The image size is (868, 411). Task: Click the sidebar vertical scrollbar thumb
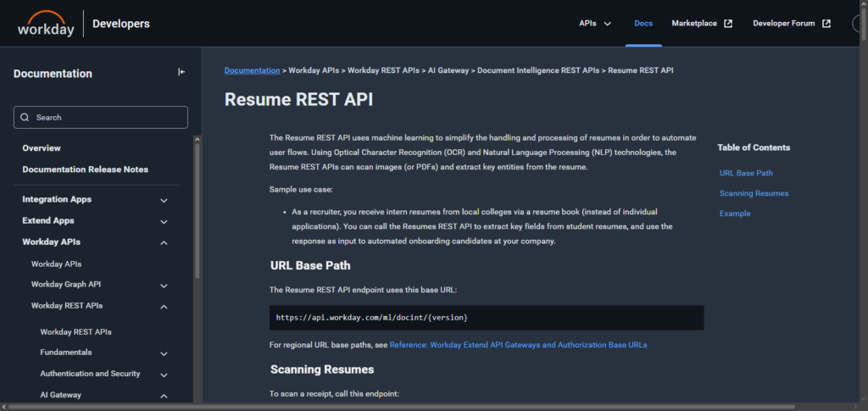click(x=198, y=210)
